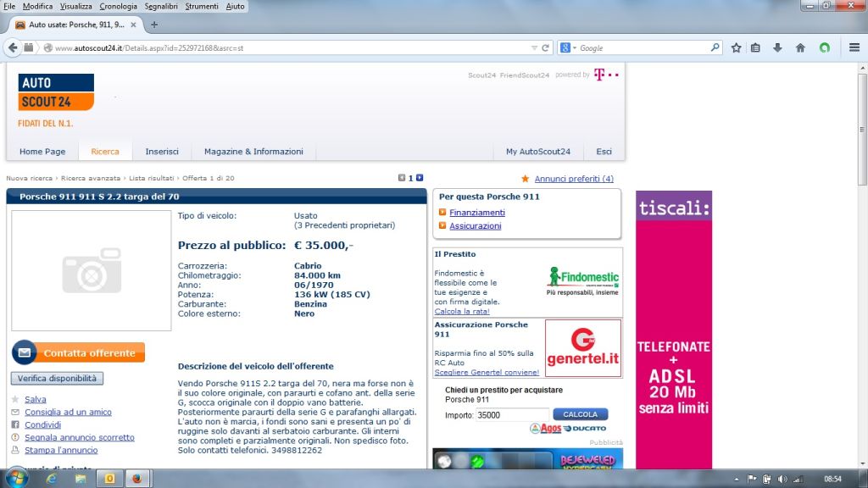The width and height of the screenshot is (868, 488).
Task: Open the Inserisci tab
Action: click(x=162, y=152)
